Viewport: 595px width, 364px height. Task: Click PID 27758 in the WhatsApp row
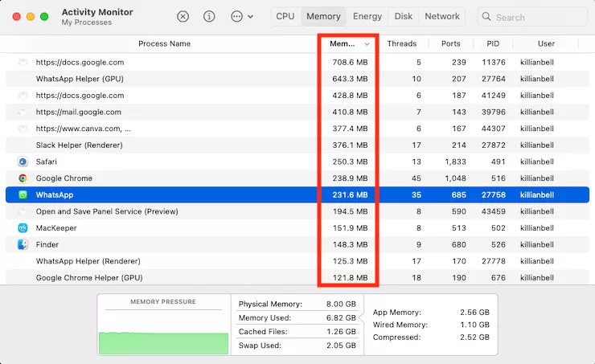(494, 195)
